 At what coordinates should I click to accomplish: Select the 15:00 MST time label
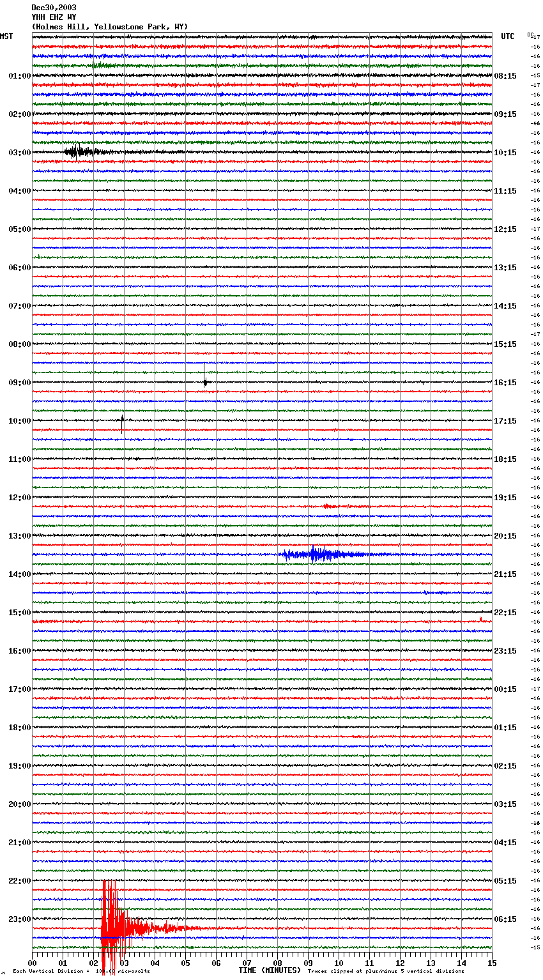(x=20, y=613)
